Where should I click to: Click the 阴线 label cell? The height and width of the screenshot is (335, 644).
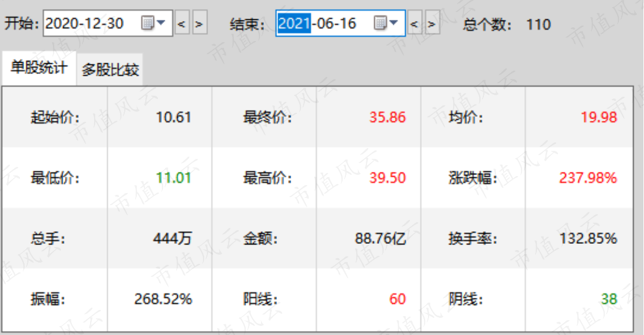473,300
